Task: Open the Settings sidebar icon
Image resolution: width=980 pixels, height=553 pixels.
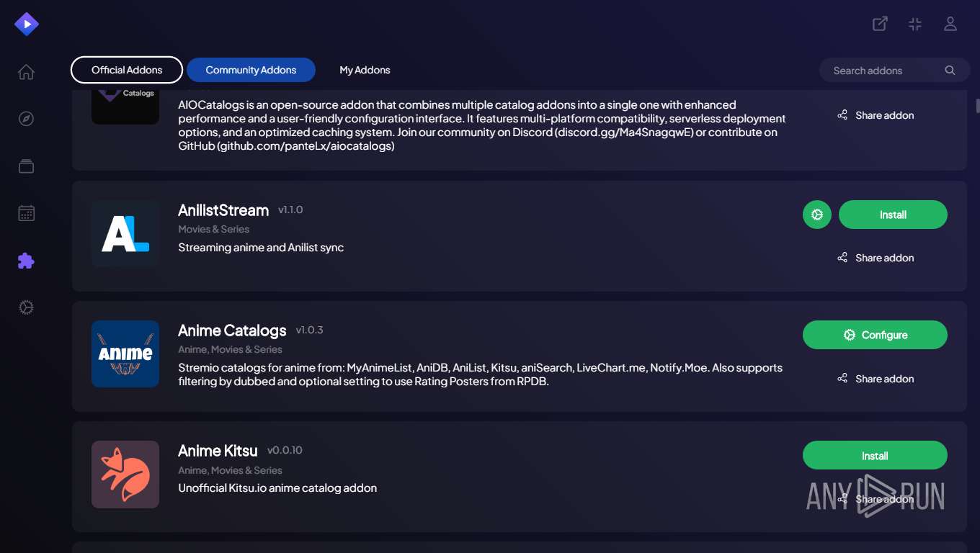Action: pos(26,307)
